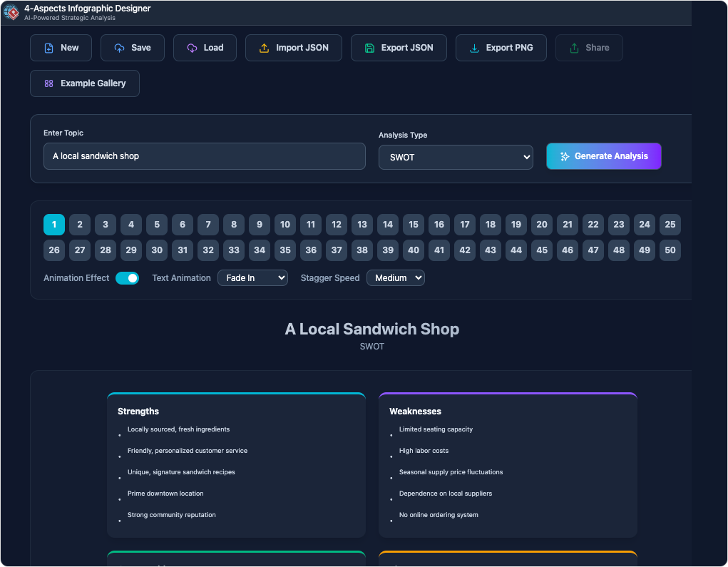Image resolution: width=728 pixels, height=567 pixels.
Task: Click the Enter Topic text field
Action: point(204,156)
